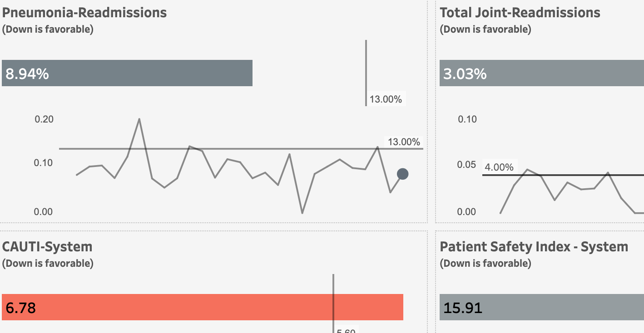Click the 13.00% label beside the vertical target line
The width and height of the screenshot is (644, 333).
tap(386, 99)
